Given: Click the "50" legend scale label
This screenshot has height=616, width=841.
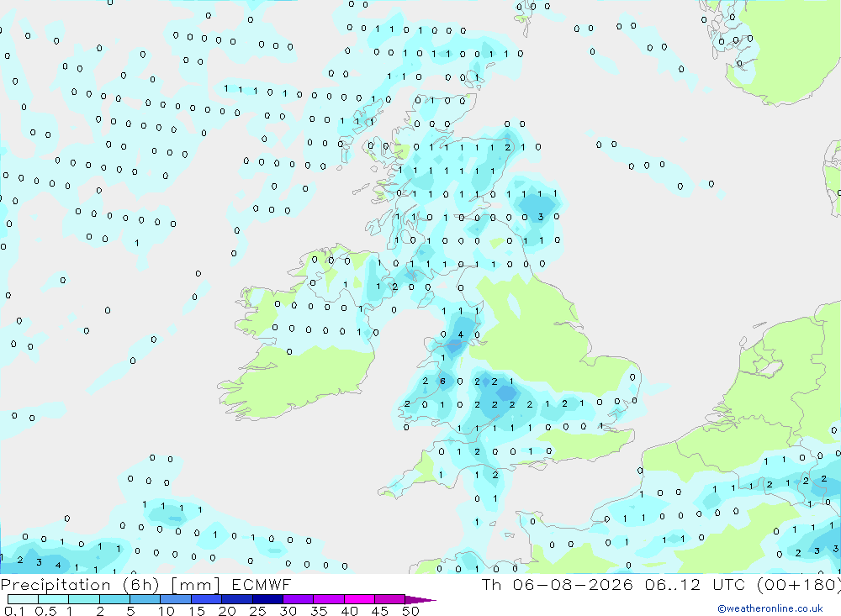Looking at the screenshot, I should pos(410,611).
